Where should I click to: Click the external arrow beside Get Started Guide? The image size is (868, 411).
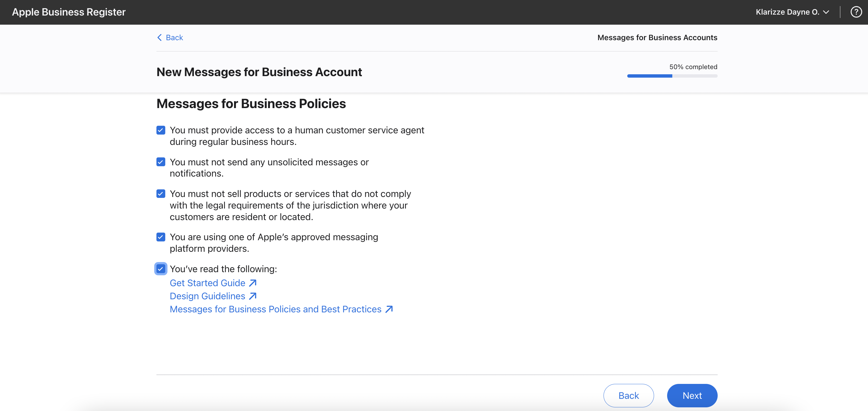(x=253, y=283)
